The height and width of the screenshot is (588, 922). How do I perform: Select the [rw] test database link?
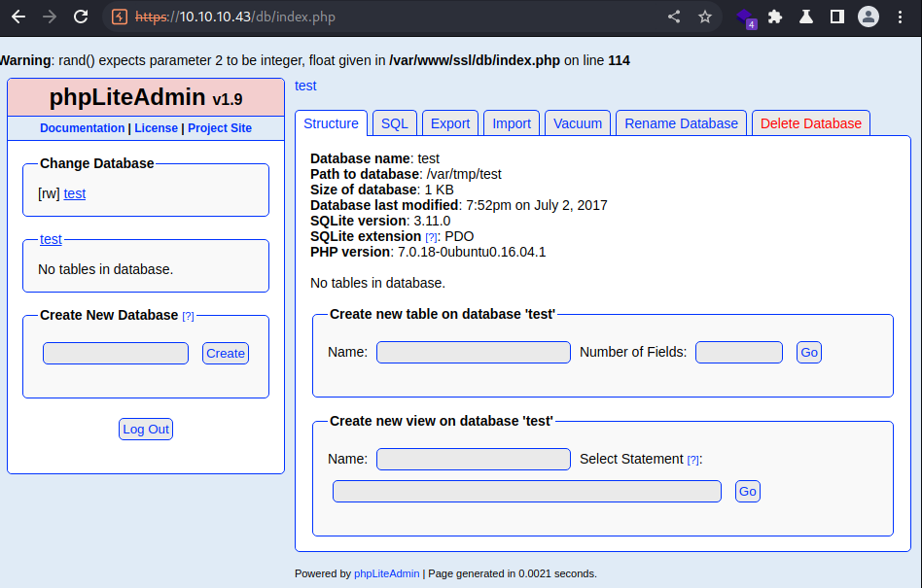click(75, 193)
